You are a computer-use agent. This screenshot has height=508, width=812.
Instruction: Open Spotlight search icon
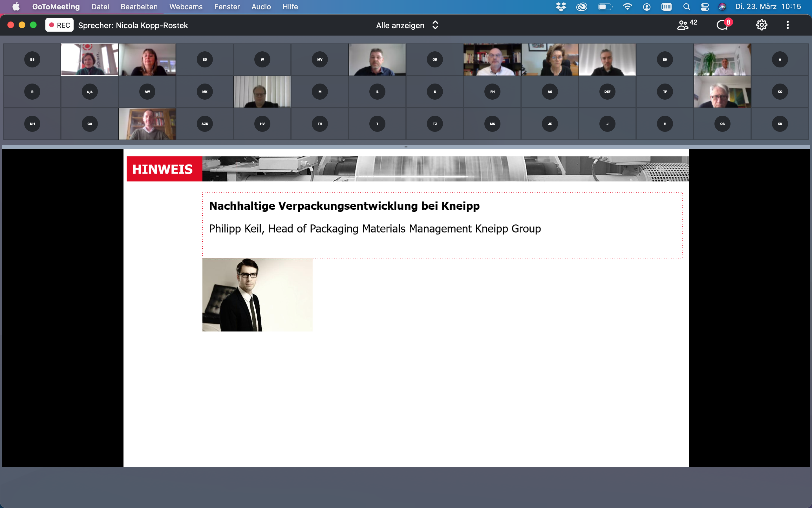point(687,7)
